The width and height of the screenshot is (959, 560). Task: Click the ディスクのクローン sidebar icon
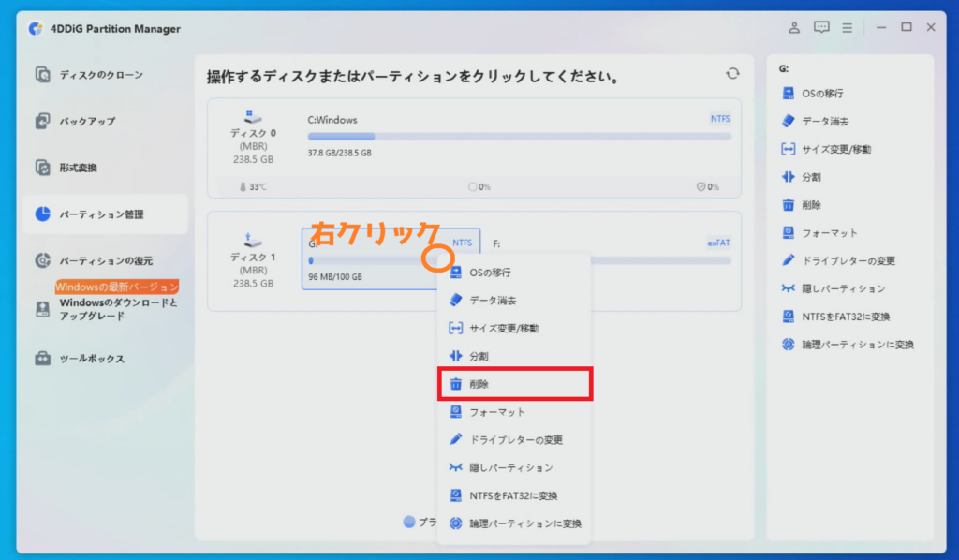(x=43, y=74)
